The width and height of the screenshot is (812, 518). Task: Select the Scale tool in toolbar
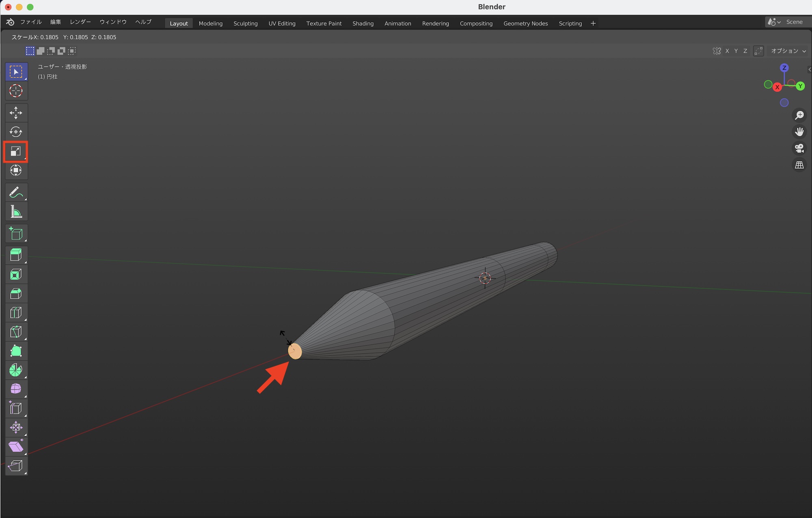[16, 151]
